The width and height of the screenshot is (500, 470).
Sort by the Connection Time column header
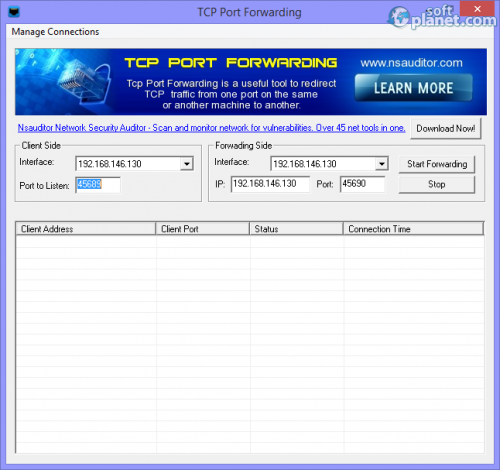tap(413, 229)
